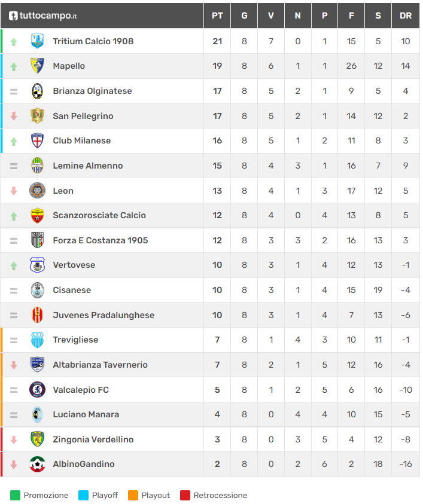Open the tuttocampo.it logo link
Screen dimensions: 423x504
coord(43,16)
